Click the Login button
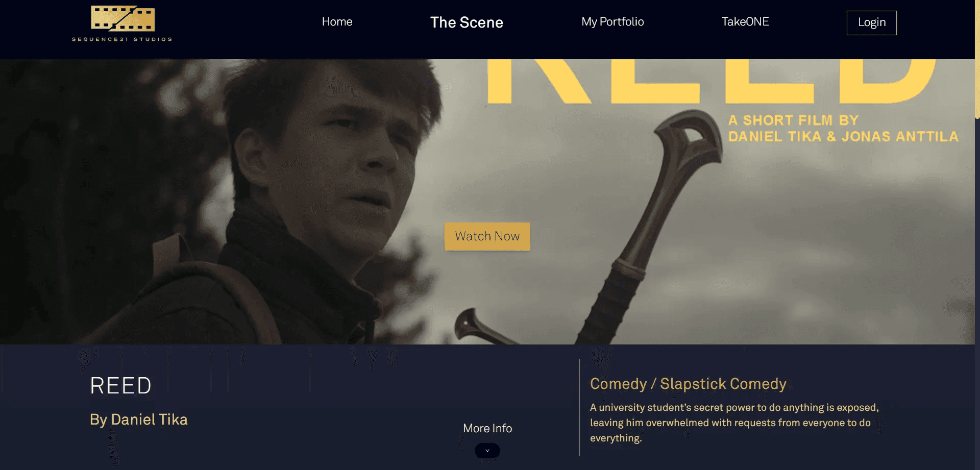This screenshot has width=980, height=470. (871, 23)
